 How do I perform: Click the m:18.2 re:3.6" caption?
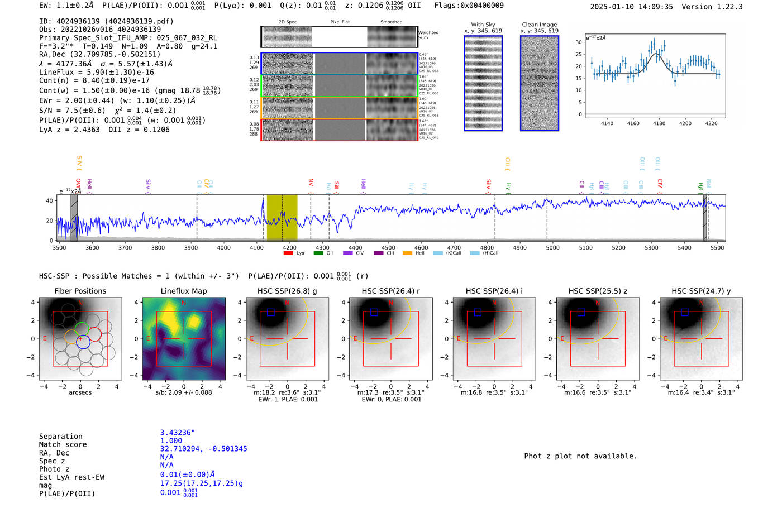pos(287,392)
